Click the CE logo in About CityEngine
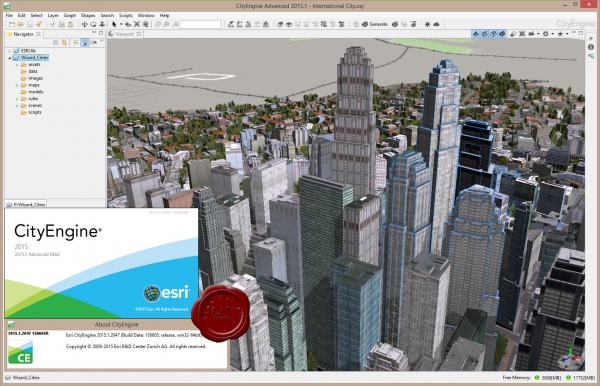The height and width of the screenshot is (386, 600). [x=20, y=352]
